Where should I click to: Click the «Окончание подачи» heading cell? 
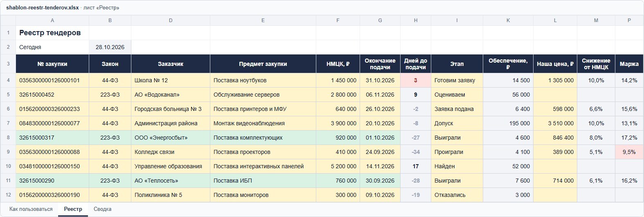[380, 64]
